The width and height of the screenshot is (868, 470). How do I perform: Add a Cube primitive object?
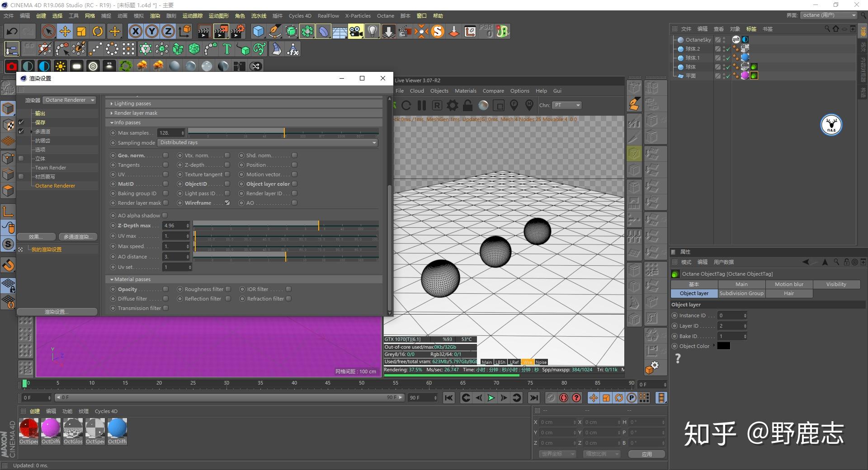pos(258,31)
